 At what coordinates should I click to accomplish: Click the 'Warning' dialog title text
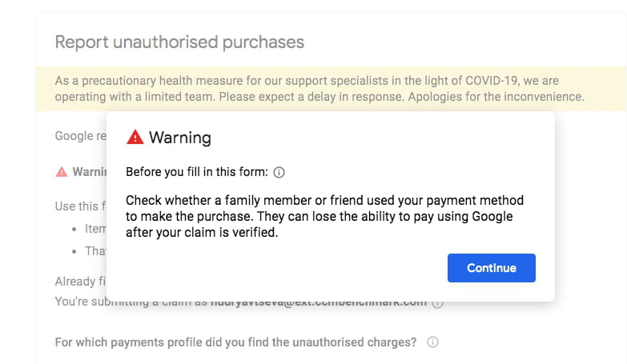pos(180,138)
